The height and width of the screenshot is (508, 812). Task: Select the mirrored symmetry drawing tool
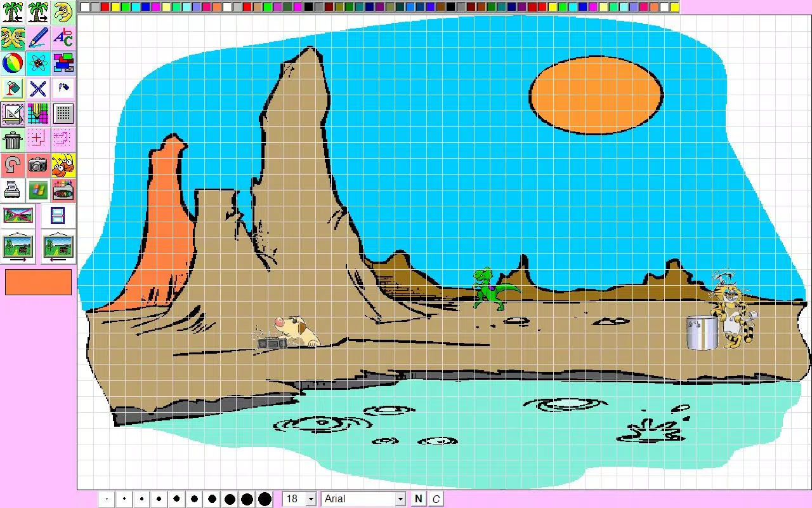click(13, 37)
